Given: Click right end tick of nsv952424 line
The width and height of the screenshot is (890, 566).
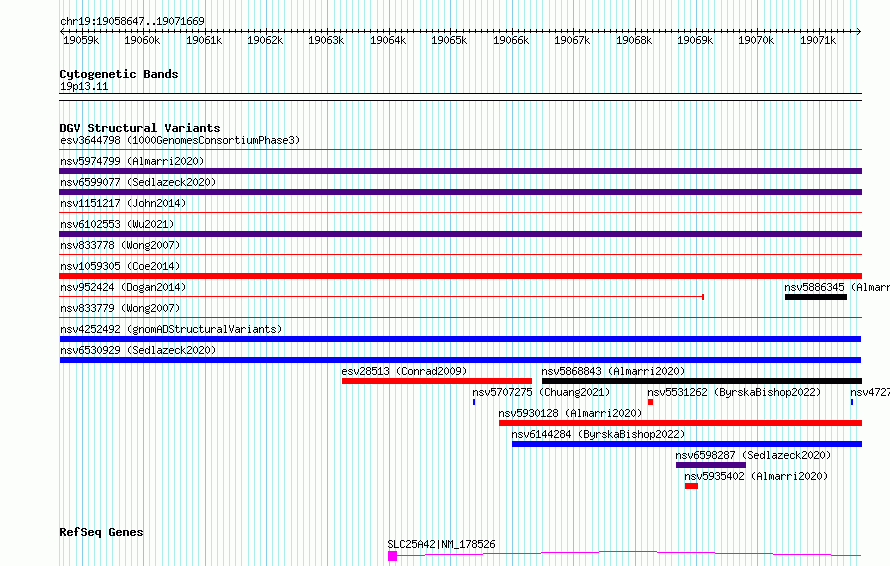Looking at the screenshot, I should coord(703,297).
